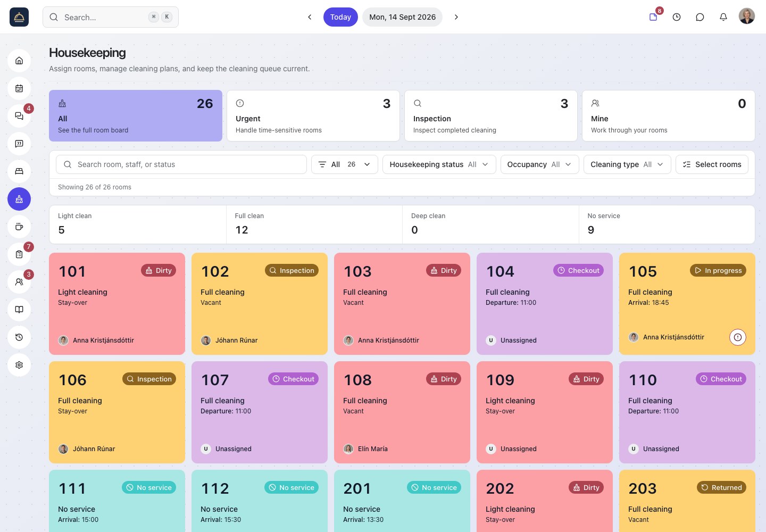Click the Dirty status badge on room 103
This screenshot has width=766, height=532.
[444, 270]
